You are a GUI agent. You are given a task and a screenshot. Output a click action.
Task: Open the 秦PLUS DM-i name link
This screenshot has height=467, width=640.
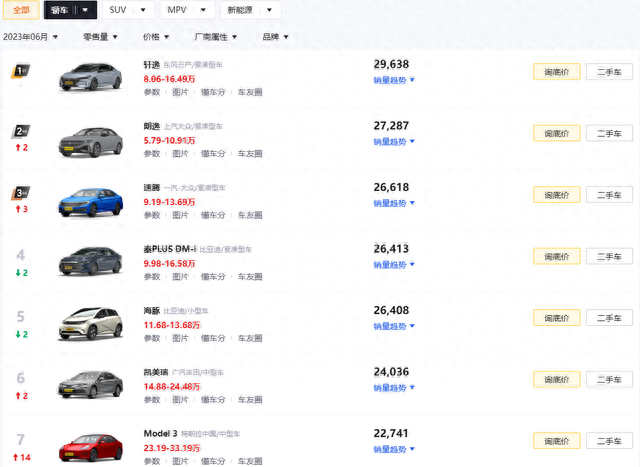[x=169, y=249]
